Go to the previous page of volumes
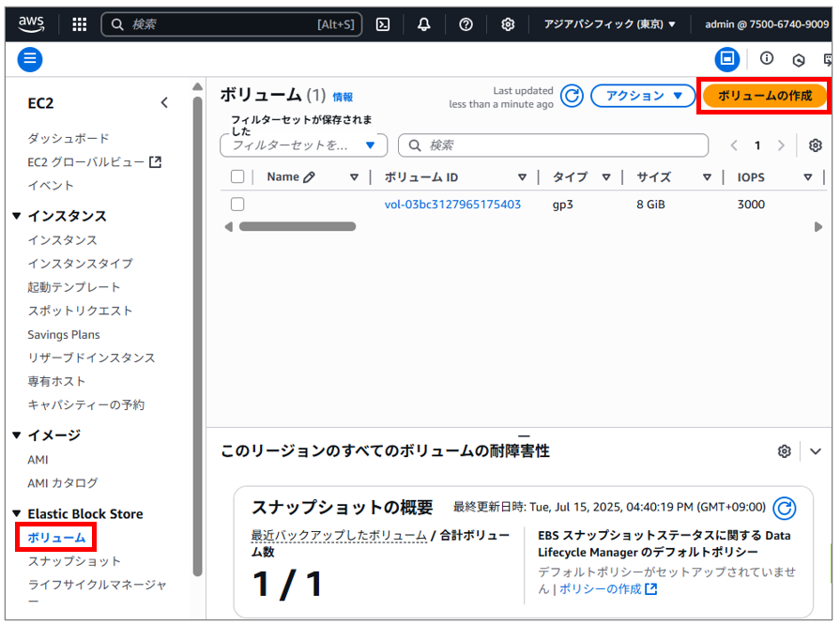The height and width of the screenshot is (625, 840). (x=734, y=145)
